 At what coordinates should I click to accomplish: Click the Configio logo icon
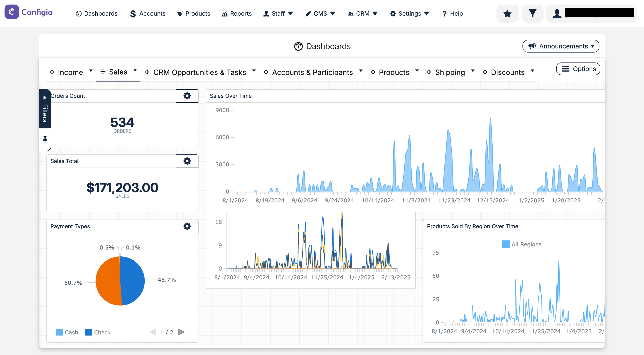(12, 12)
